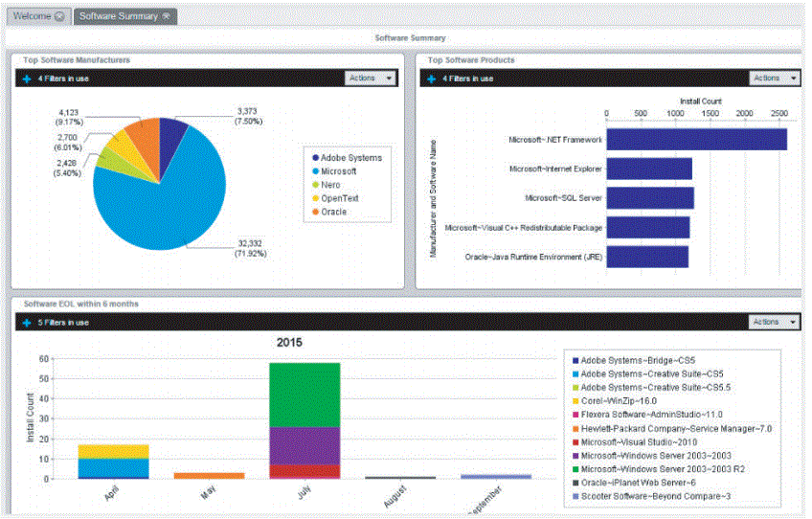Click the Microsoft SQL Server bar
The height and width of the screenshot is (519, 812).
pos(650,198)
